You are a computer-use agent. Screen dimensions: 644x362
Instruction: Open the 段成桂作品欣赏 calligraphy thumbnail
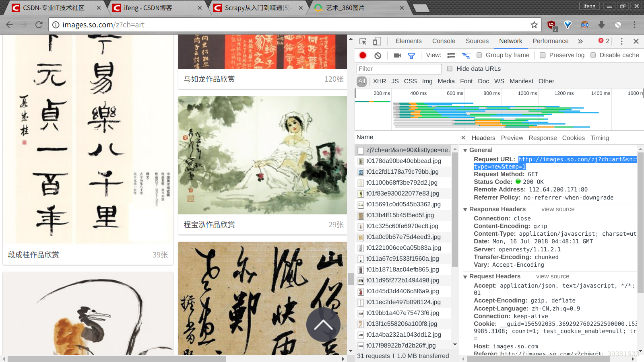coord(88,139)
